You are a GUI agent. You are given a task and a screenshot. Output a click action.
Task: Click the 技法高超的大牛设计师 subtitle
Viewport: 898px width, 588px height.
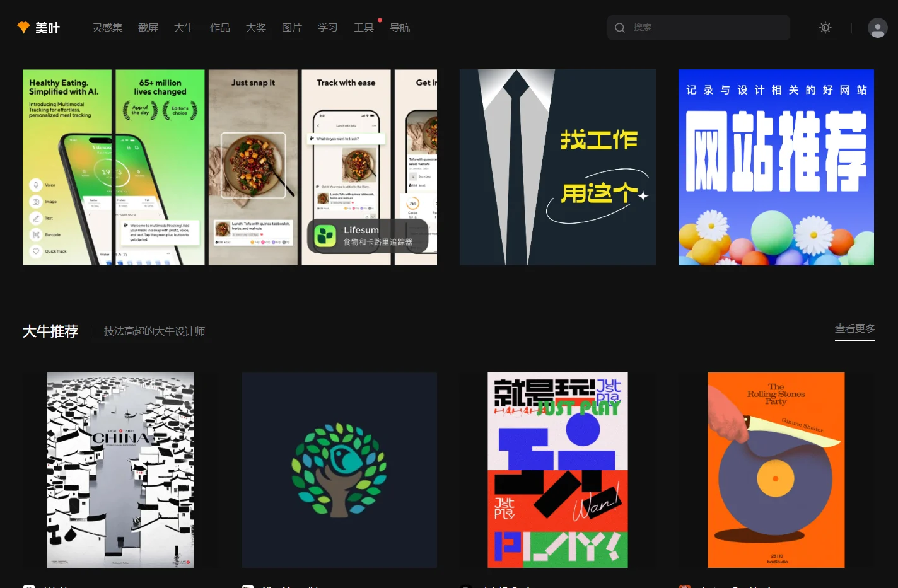155,331
